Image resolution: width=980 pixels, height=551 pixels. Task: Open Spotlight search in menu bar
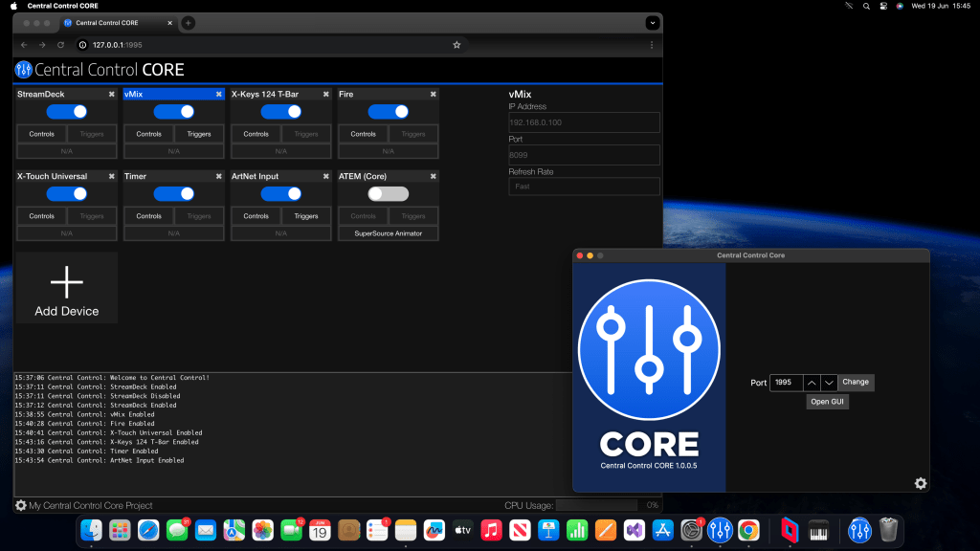point(866,6)
